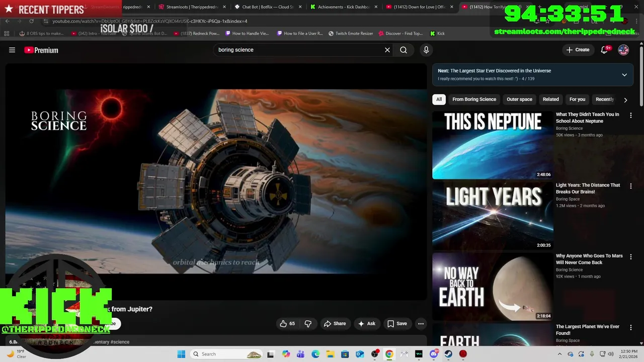Image resolution: width=644 pixels, height=362 pixels.
Task: Open This Is Neptune video thumbnail
Action: point(493,145)
